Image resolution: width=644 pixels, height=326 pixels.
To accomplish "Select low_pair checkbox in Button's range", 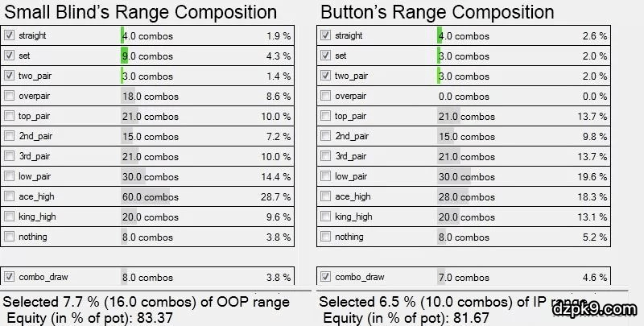I will (325, 176).
